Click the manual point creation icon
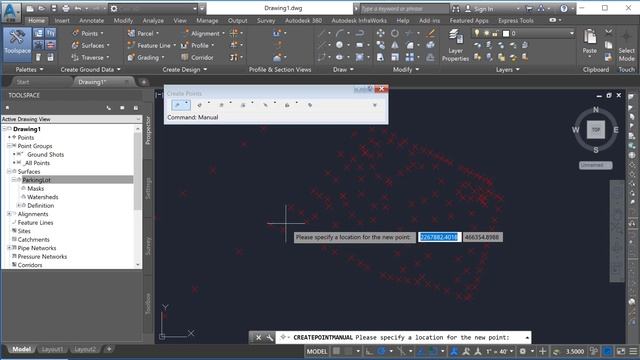 pos(177,105)
